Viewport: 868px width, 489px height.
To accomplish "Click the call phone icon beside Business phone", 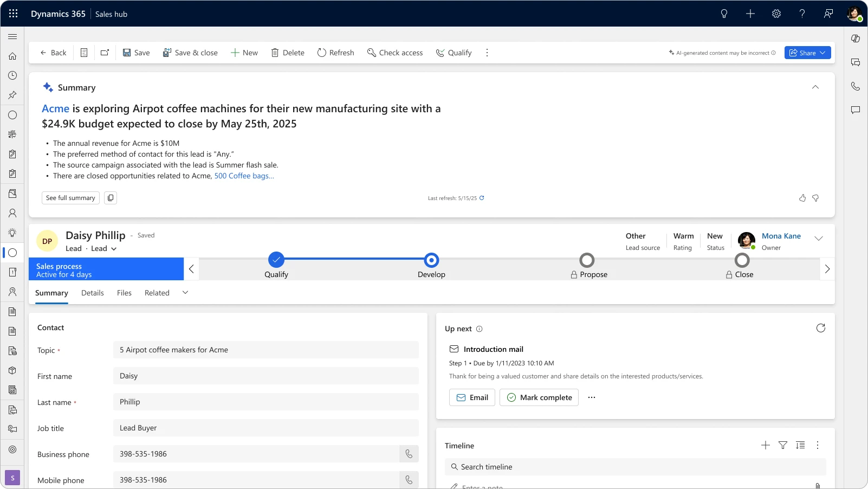I will coord(409,454).
